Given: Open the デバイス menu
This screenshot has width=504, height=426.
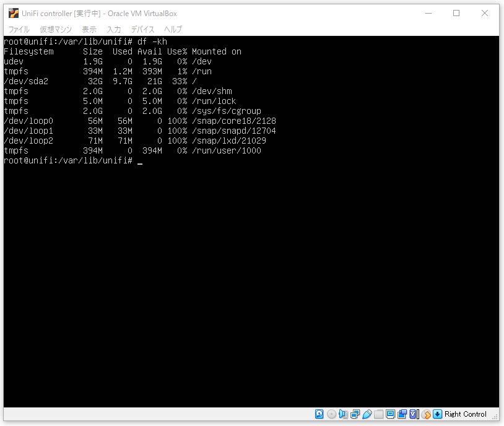Looking at the screenshot, I should [142, 29].
